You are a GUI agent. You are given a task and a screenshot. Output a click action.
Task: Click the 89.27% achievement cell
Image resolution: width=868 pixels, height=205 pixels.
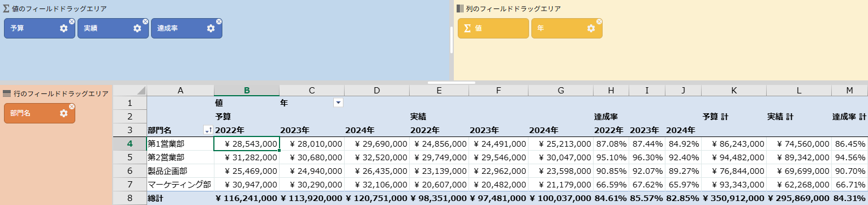tap(683, 171)
